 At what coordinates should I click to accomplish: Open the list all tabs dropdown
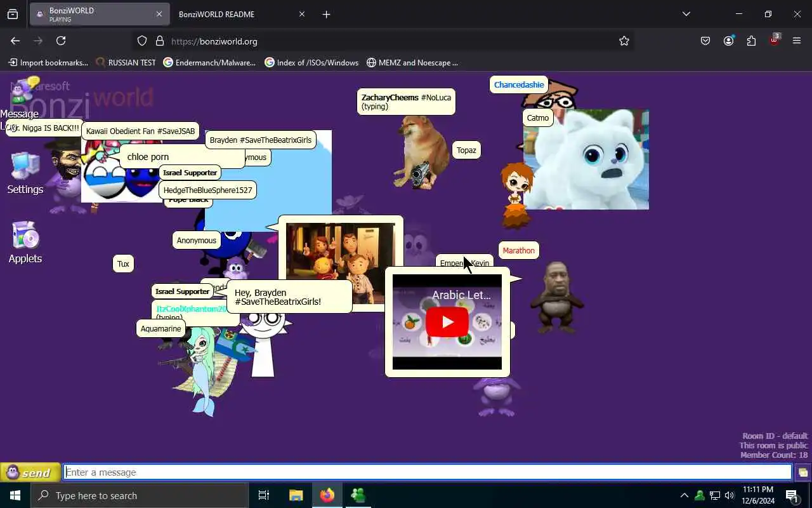686,14
